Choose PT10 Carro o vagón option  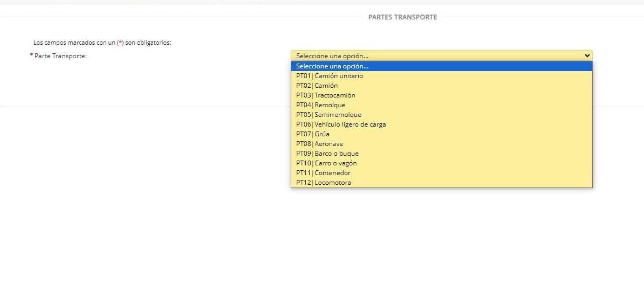pos(326,163)
